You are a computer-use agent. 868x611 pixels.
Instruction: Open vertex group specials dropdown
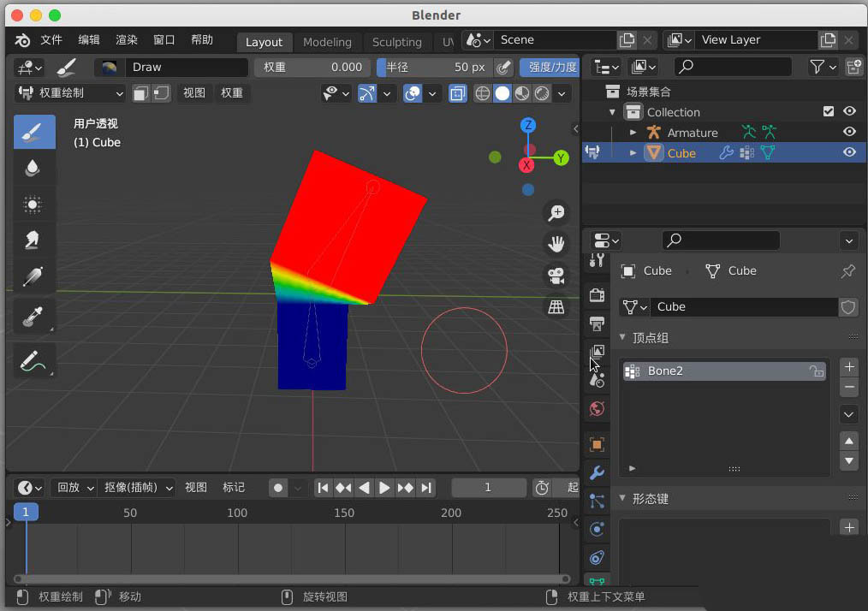(x=848, y=414)
